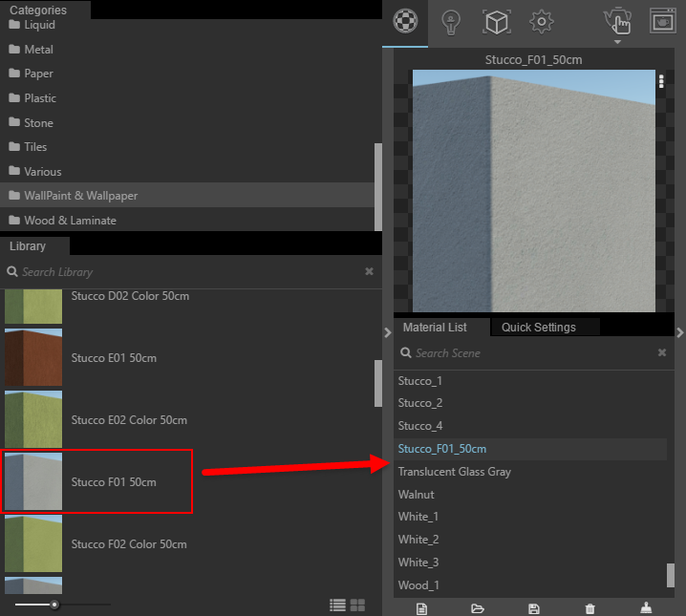Click the new material document icon
Viewport: 686px width, 616px height.
tap(421, 608)
